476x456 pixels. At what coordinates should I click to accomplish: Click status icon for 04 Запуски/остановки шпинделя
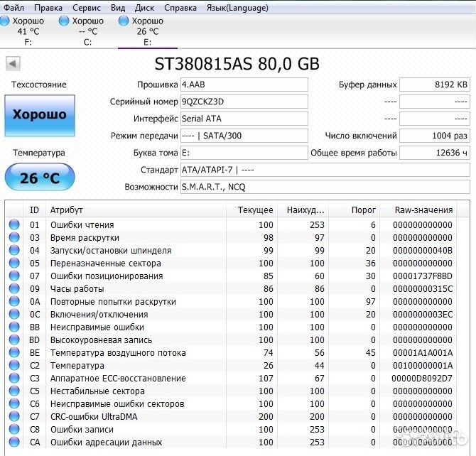14,250
